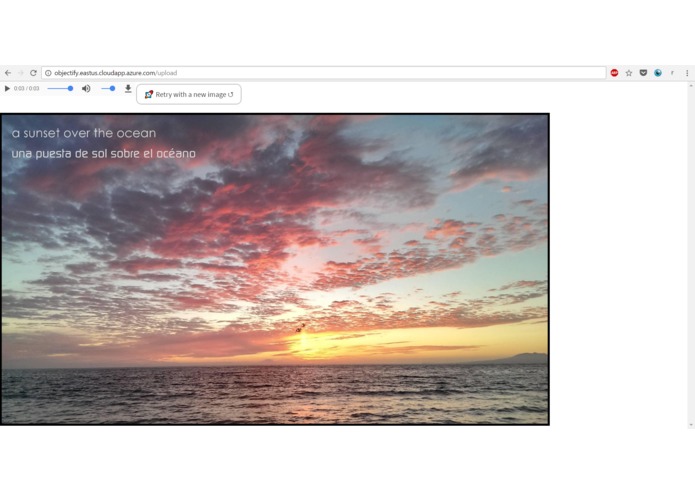View site information icon in address bar
Viewport: 695px width, 494px height.
point(48,73)
